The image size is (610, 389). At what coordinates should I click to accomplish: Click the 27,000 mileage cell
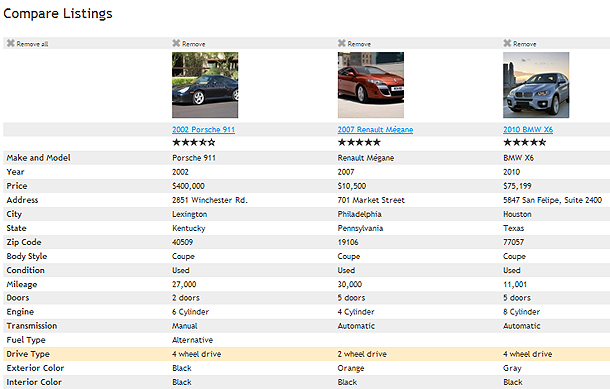point(184,284)
